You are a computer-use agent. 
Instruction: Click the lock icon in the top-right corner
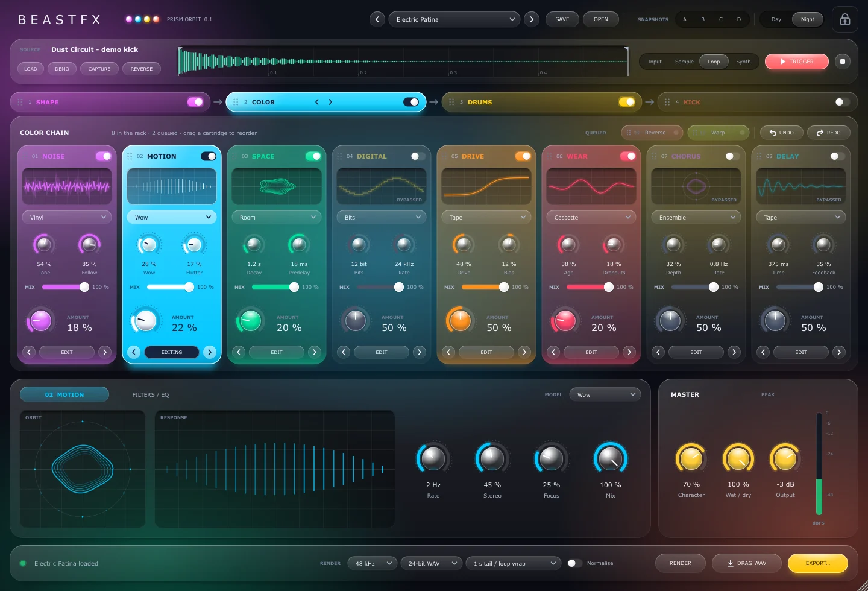845,19
